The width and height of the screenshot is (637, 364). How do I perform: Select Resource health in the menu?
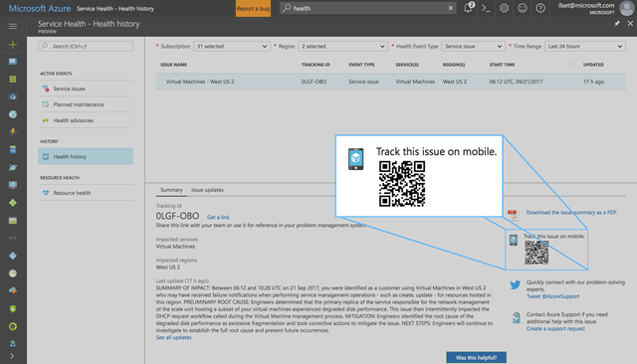tap(86, 193)
